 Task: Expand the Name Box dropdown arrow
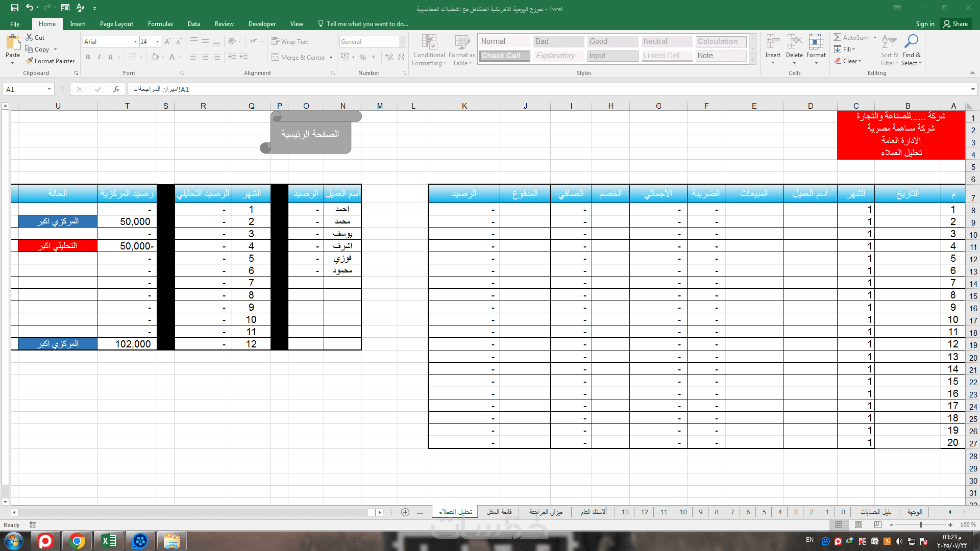[49, 89]
